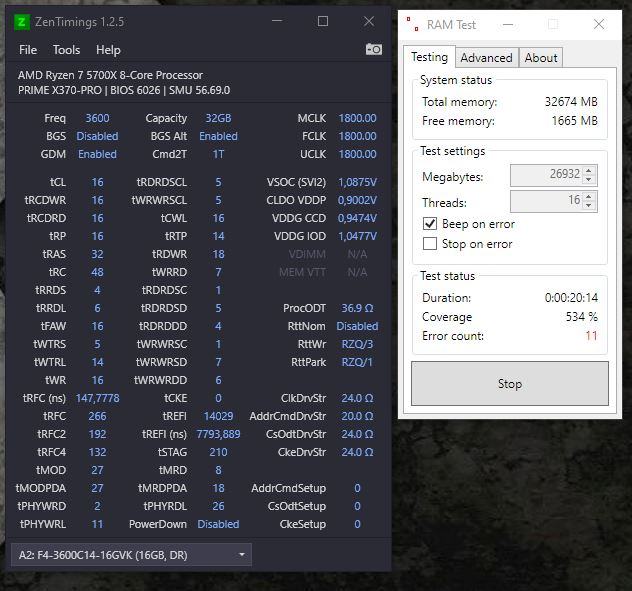Viewport: 632px width, 591px height.
Task: Click the Duration value 0:00:20:14
Action: click(571, 298)
